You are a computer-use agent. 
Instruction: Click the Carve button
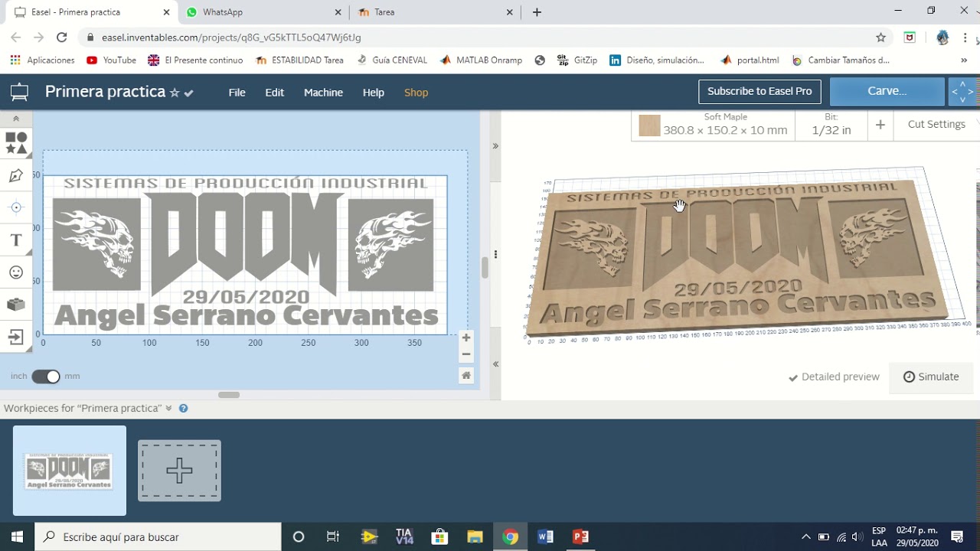(x=887, y=91)
